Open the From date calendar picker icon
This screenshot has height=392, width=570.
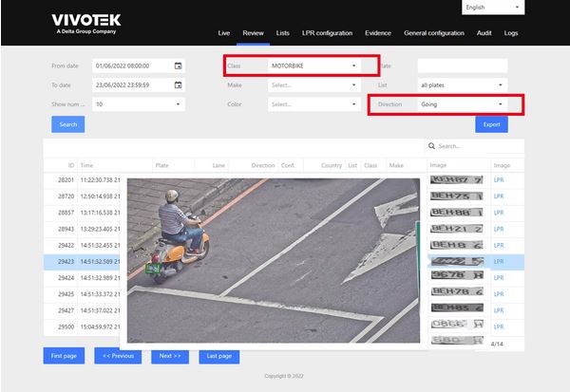click(x=179, y=65)
